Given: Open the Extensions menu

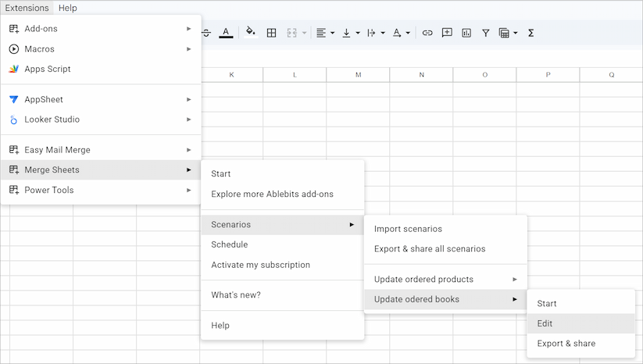Looking at the screenshot, I should click(27, 8).
